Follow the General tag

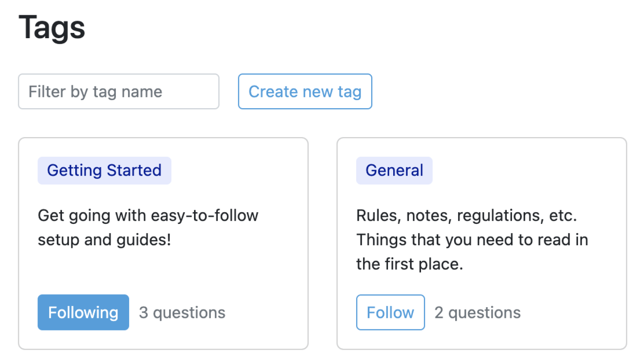(390, 312)
